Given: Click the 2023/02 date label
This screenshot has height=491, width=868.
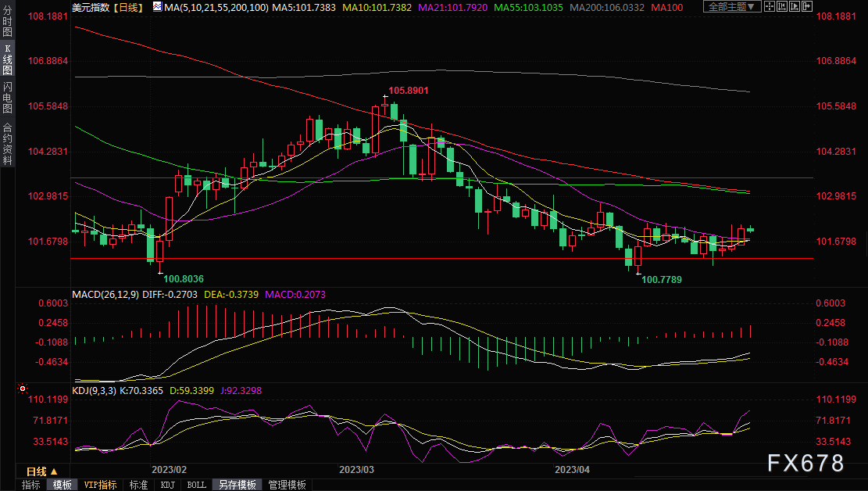Looking at the screenshot, I should click(x=169, y=469).
